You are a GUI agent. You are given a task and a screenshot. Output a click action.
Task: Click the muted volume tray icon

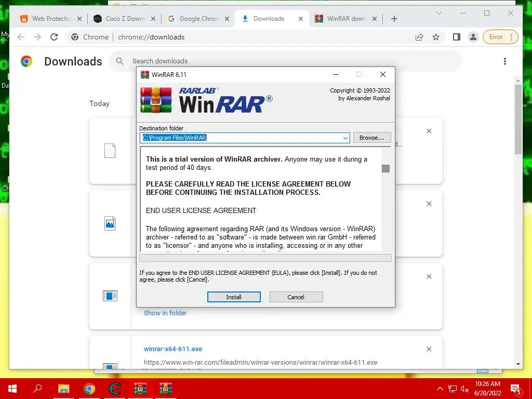point(464,389)
